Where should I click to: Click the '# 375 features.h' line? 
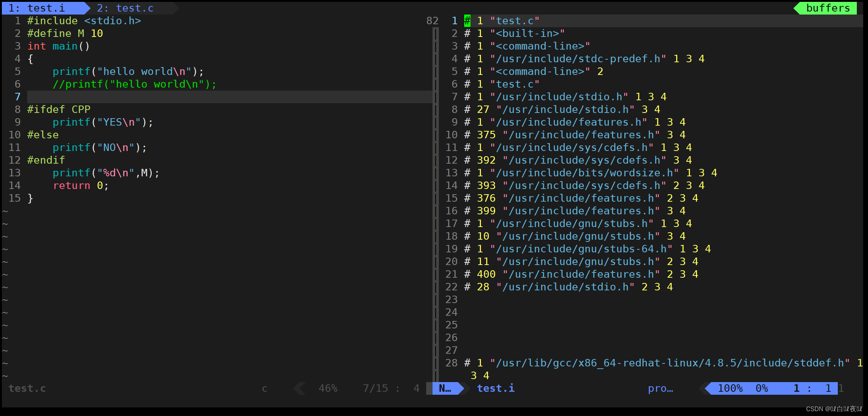tap(575, 135)
